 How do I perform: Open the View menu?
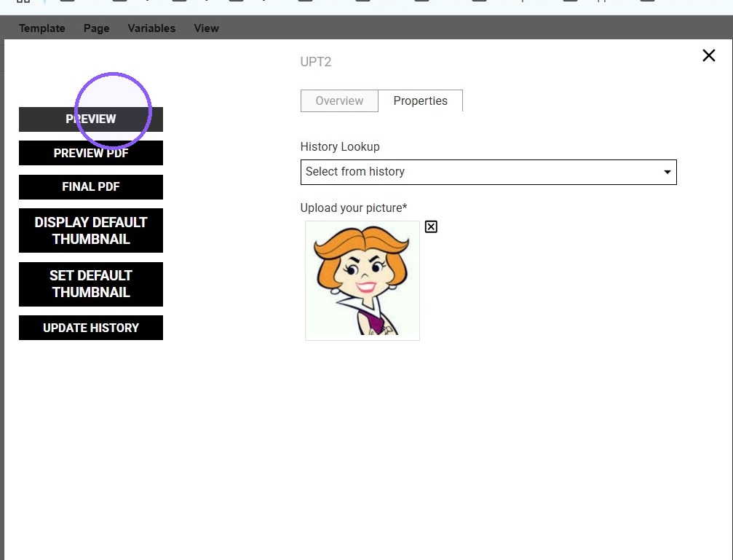pos(206,28)
